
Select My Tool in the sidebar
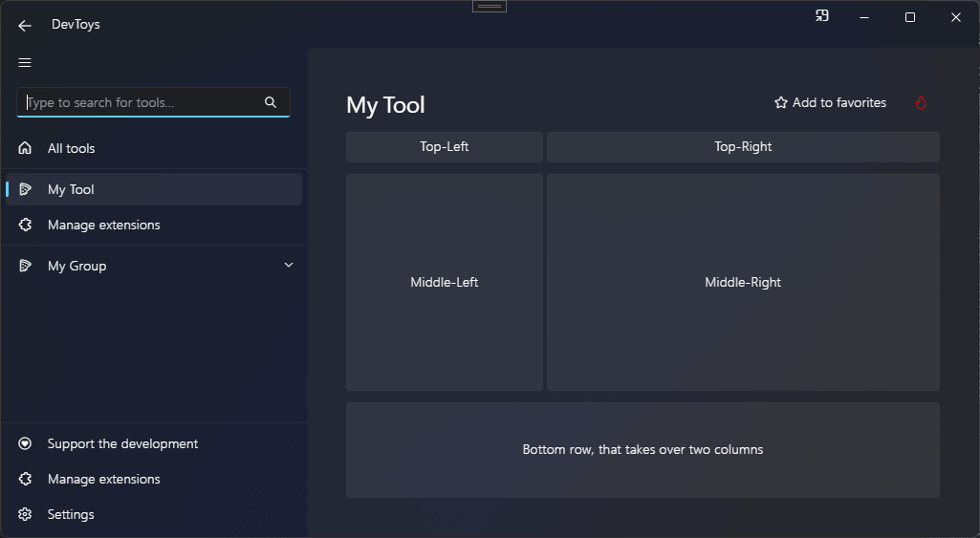pyautogui.click(x=154, y=189)
